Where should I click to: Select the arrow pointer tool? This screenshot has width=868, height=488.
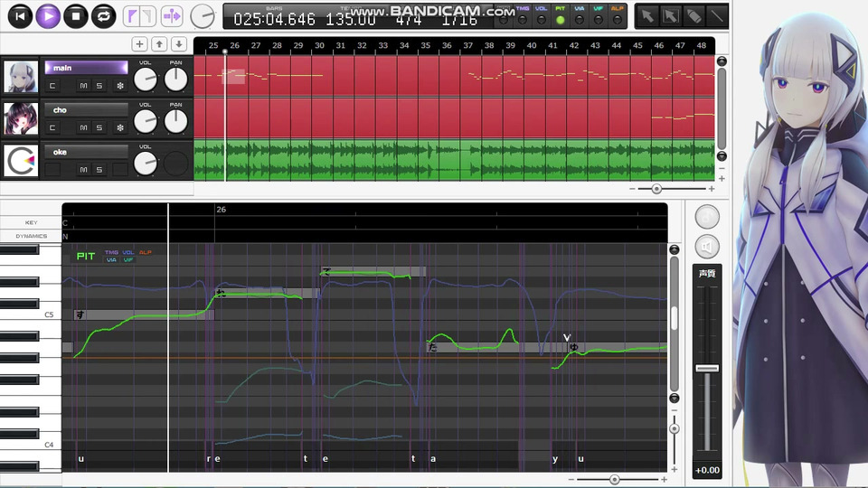point(647,16)
